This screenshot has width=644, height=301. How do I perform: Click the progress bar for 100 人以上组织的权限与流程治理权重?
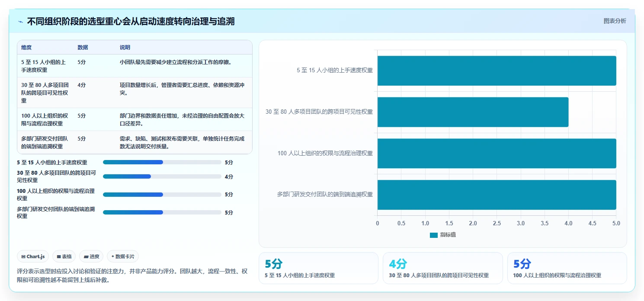[162, 195]
